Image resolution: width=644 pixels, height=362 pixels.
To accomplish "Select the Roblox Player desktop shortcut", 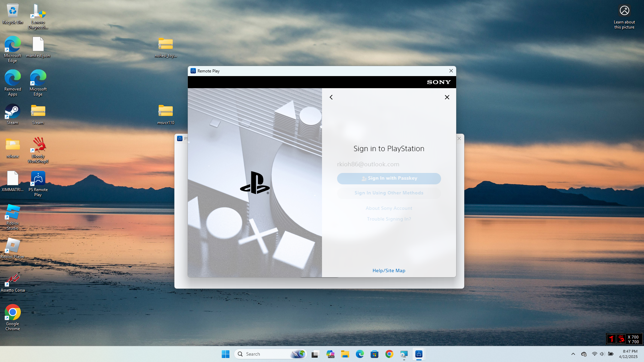I will 13,249.
